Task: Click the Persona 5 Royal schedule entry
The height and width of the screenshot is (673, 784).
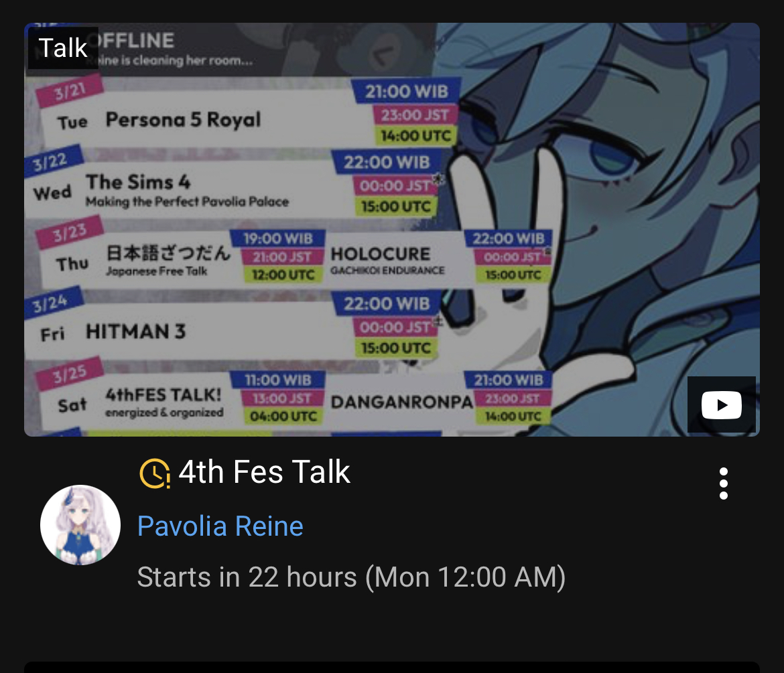Action: (183, 120)
